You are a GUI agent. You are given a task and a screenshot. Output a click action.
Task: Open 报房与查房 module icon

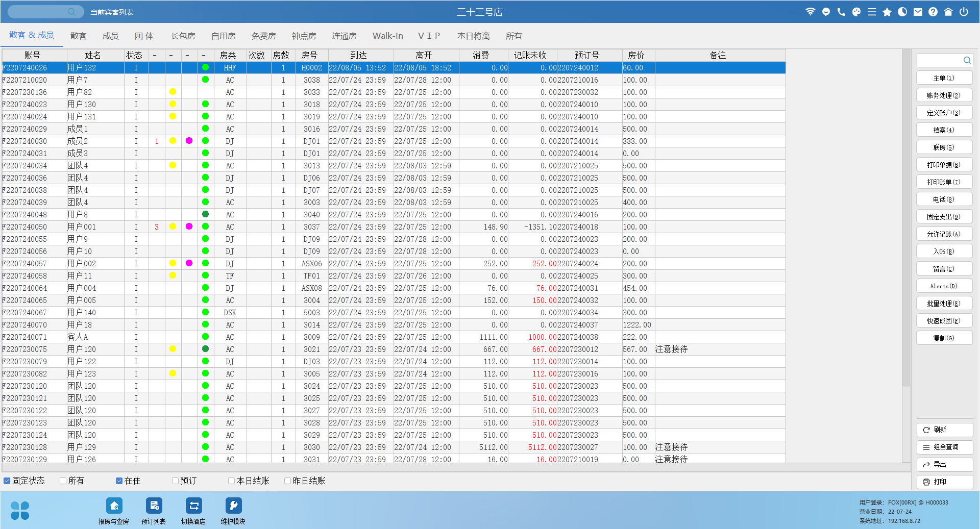[x=114, y=506]
